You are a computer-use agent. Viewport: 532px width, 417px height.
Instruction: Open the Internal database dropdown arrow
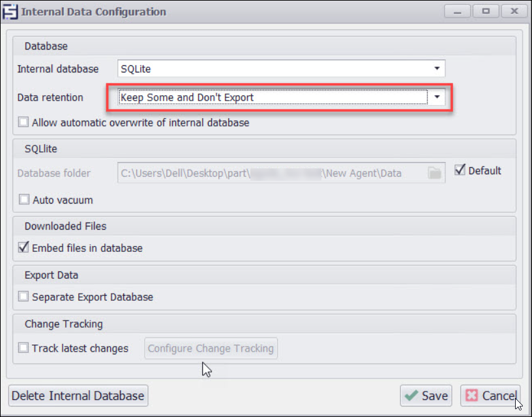pyautogui.click(x=436, y=69)
